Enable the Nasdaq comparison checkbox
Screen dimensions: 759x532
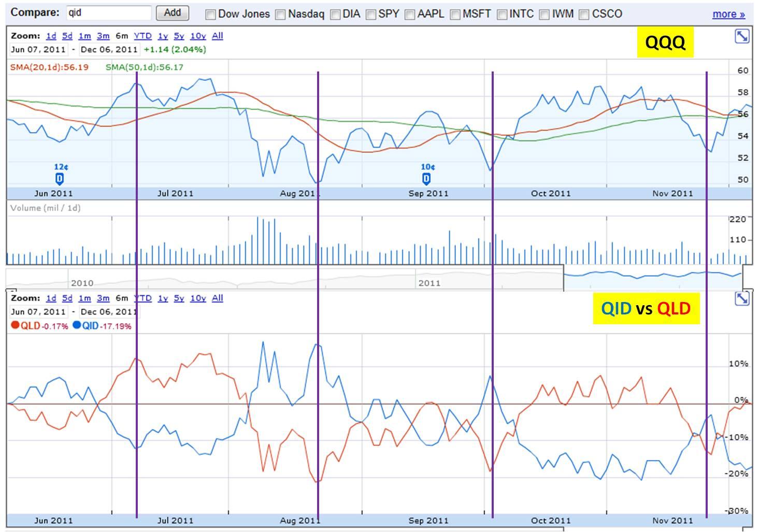[x=280, y=15]
